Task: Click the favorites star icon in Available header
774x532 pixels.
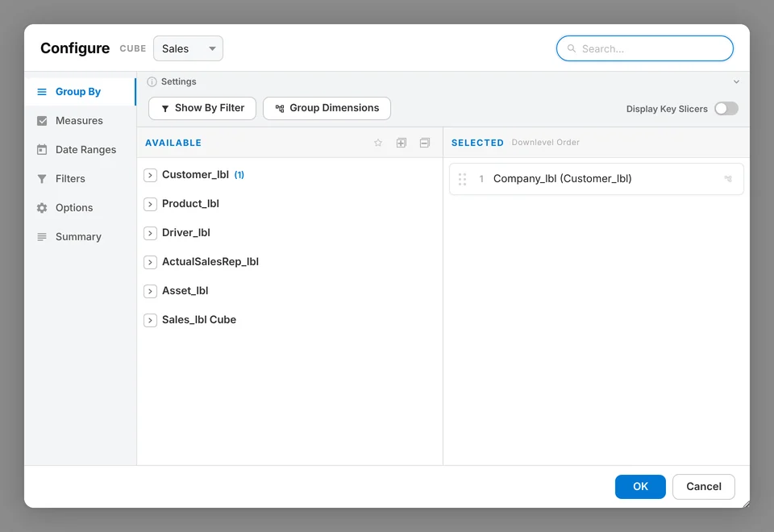Action: tap(378, 143)
